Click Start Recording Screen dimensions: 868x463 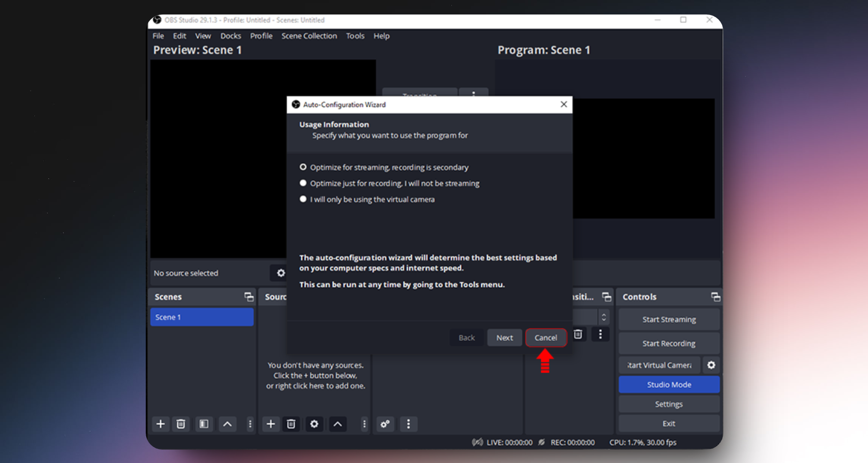pyautogui.click(x=669, y=343)
